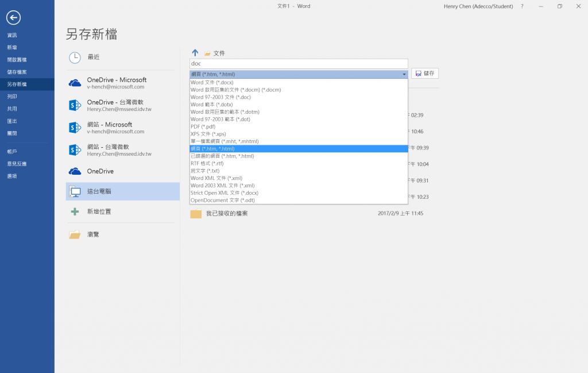Choose 單一檔案網頁 (*.mht, *.mhtml) option
The height and width of the screenshot is (373, 588).
pos(299,141)
